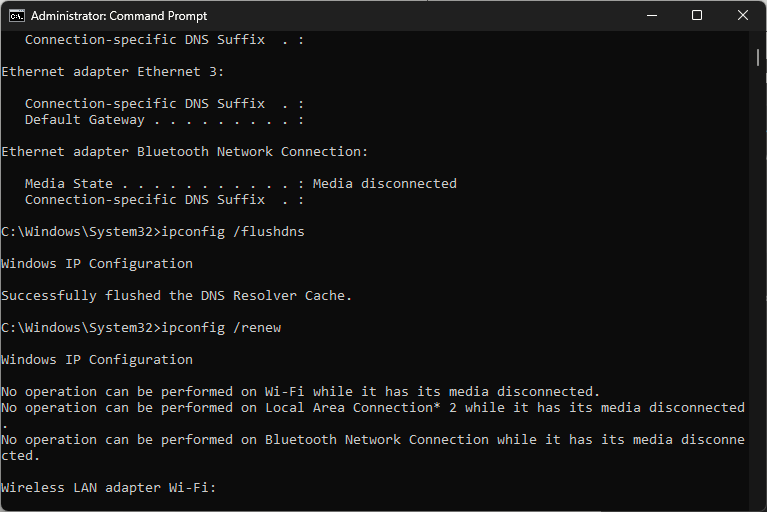Click the Bluetooth Network Connection error line

(x=373, y=440)
